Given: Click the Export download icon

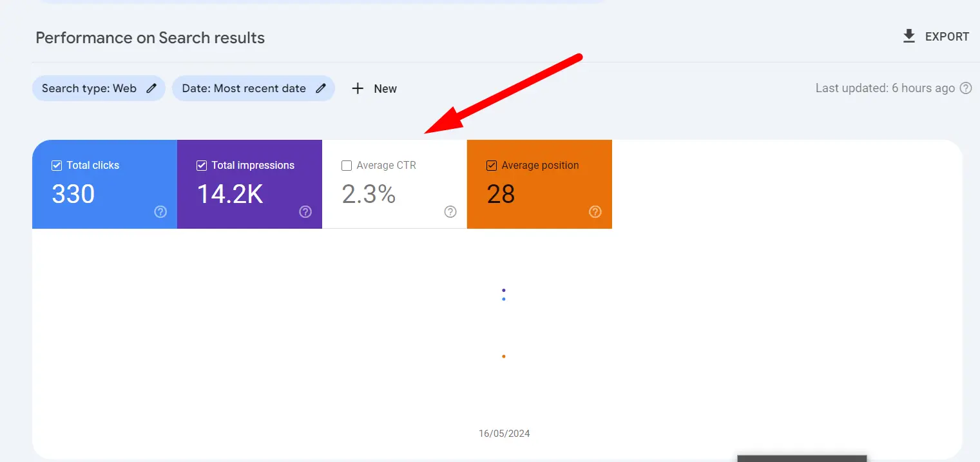Looking at the screenshot, I should [909, 36].
